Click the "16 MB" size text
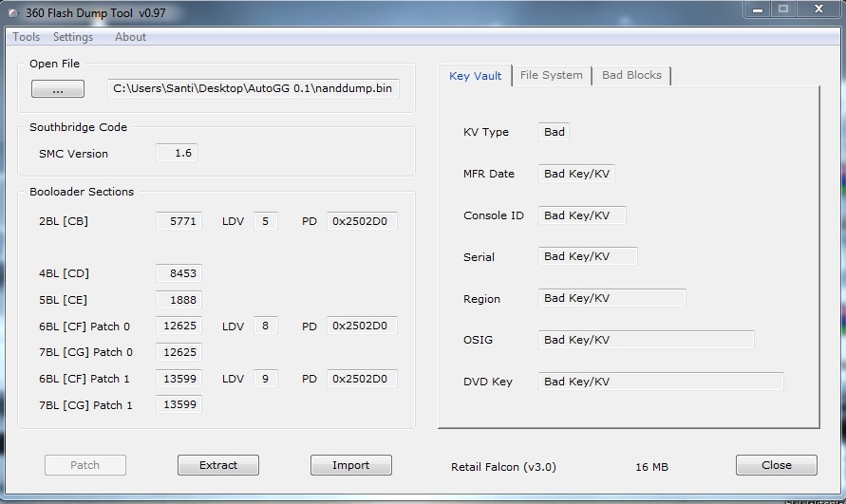 (x=651, y=467)
